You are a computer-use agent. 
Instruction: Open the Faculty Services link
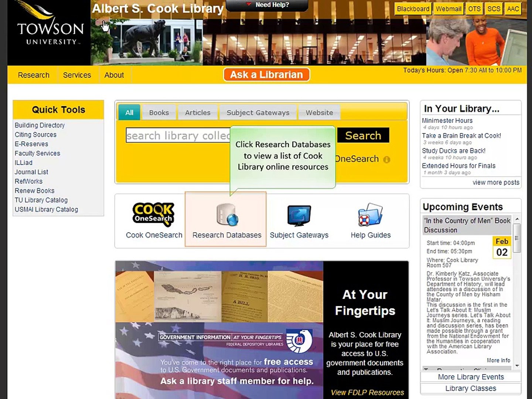(37, 153)
